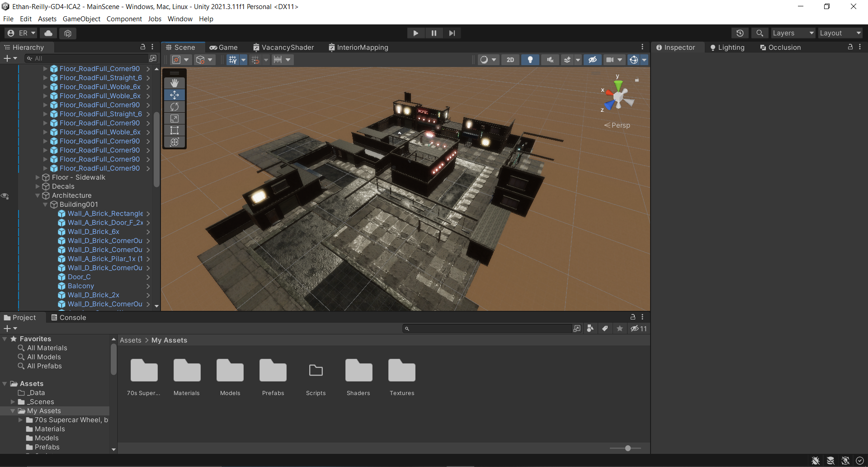The height and width of the screenshot is (467, 868).
Task: Switch to the Console tab
Action: click(x=69, y=318)
